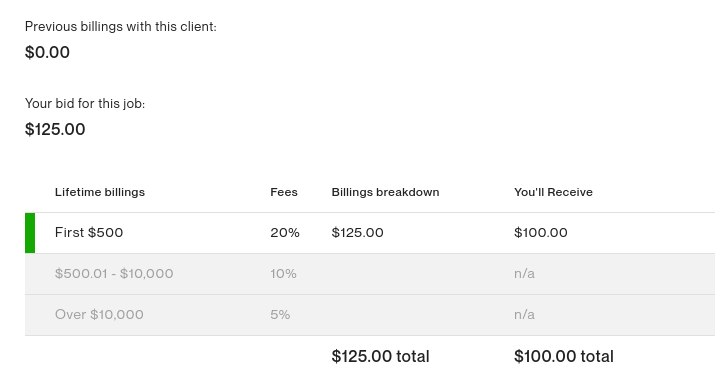Click the $100.00 receive amount in first row
727x388 pixels.
(x=541, y=232)
